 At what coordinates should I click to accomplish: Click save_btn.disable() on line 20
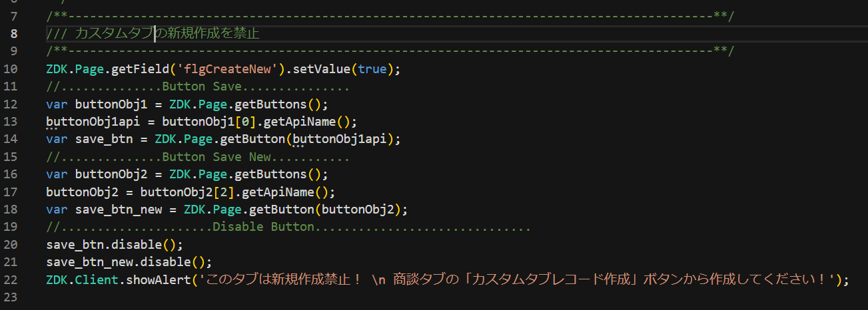pyautogui.click(x=115, y=244)
